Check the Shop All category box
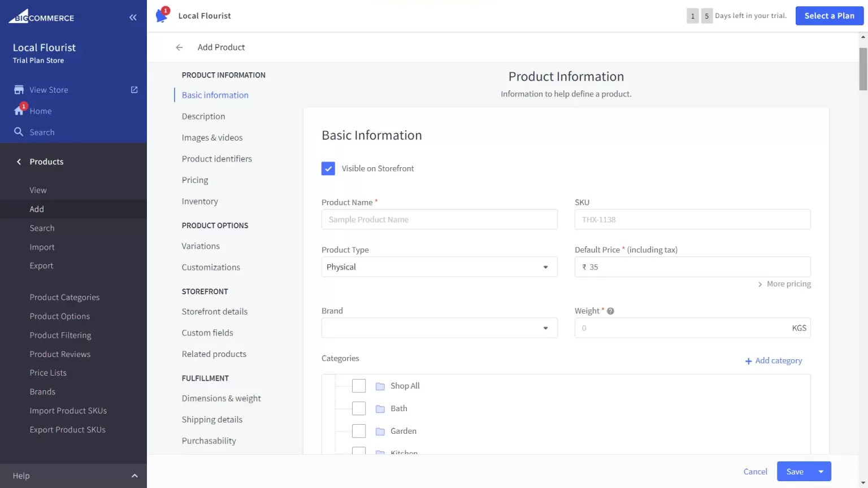This screenshot has width=868, height=488. point(359,386)
